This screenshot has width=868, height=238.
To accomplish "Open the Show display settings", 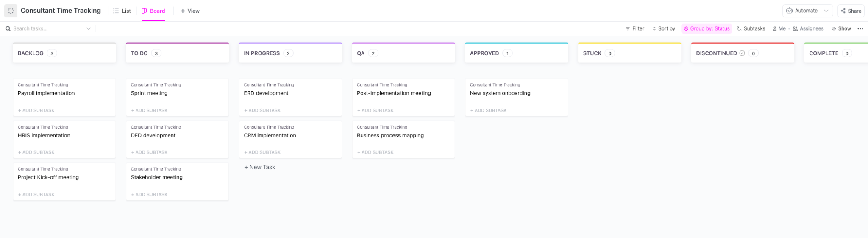I will [x=841, y=29].
